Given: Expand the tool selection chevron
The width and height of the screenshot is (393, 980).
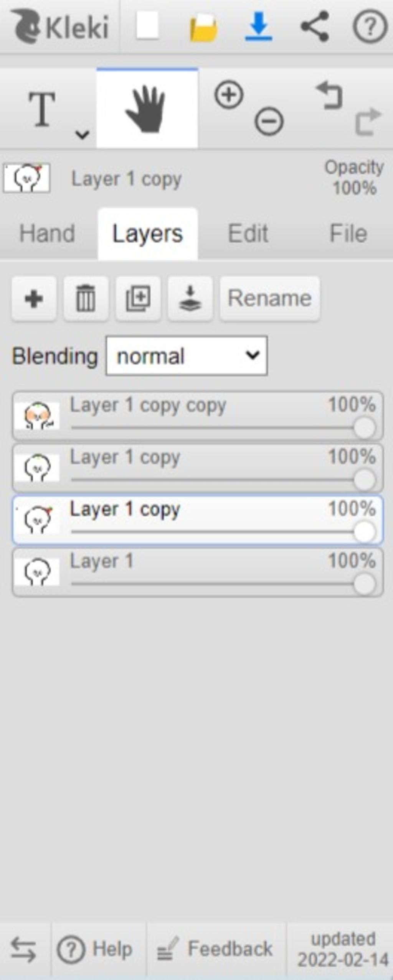Looking at the screenshot, I should click(x=82, y=135).
